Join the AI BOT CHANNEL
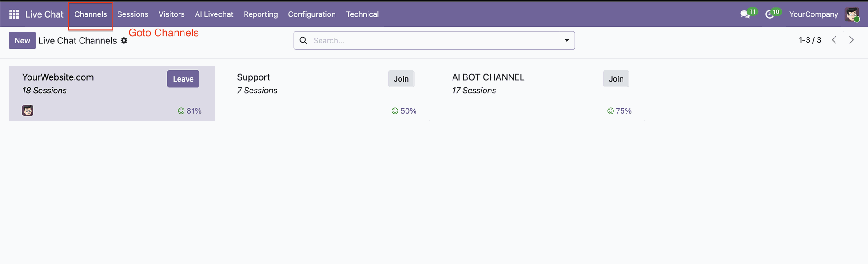Screen dimensions: 868x264 [x=616, y=79]
